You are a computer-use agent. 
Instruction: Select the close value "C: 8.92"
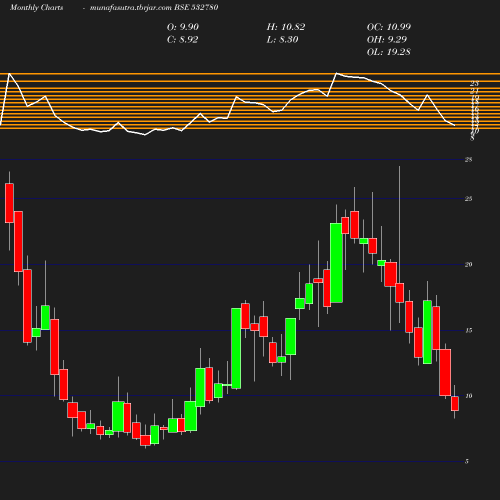click(182, 40)
